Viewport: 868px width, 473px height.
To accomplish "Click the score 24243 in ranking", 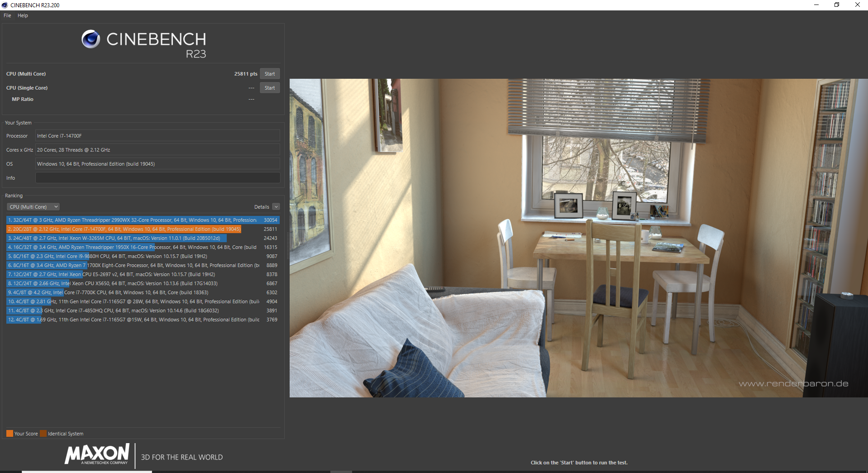I will click(x=271, y=238).
